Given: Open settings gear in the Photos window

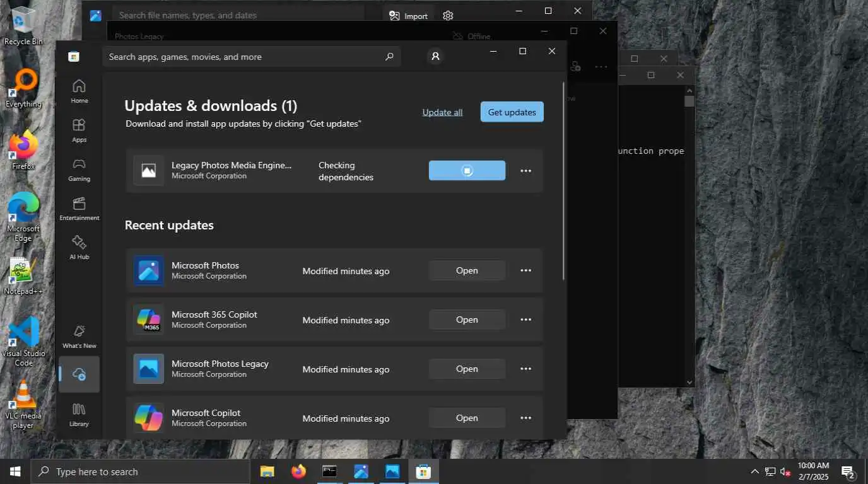Looking at the screenshot, I should click(x=448, y=16).
